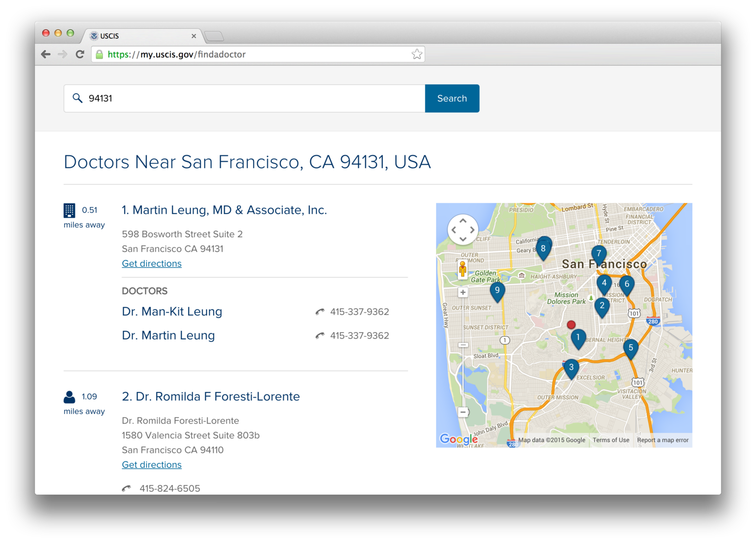
Task: Click the browser forward arrow
Action: point(62,54)
